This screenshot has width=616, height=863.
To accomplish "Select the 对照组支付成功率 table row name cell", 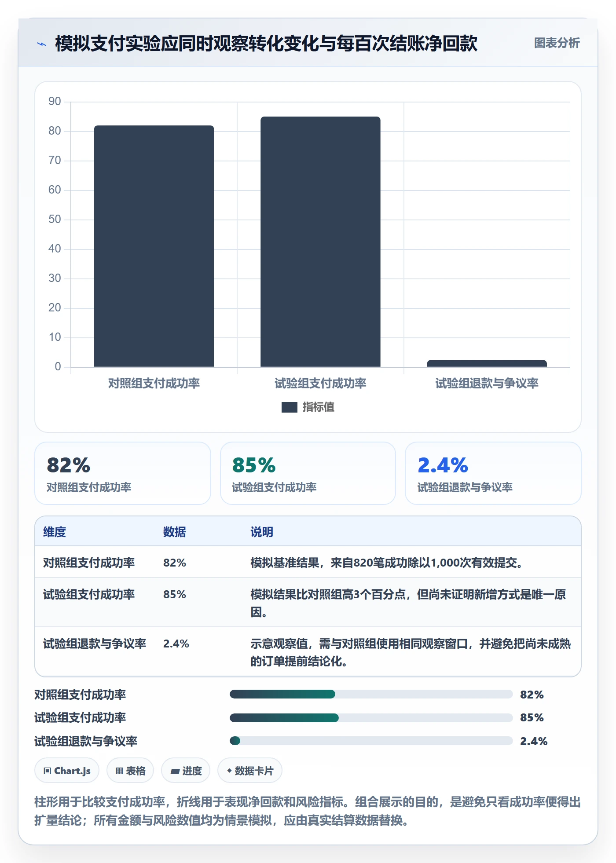I will [x=89, y=563].
